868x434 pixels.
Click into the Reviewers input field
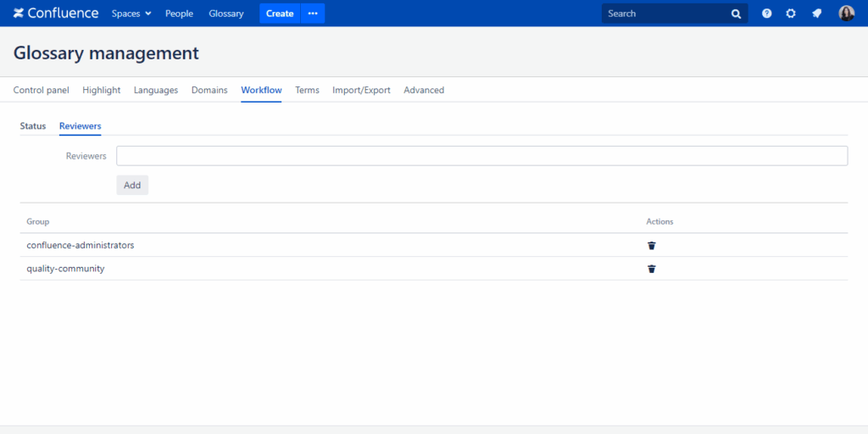pyautogui.click(x=481, y=156)
